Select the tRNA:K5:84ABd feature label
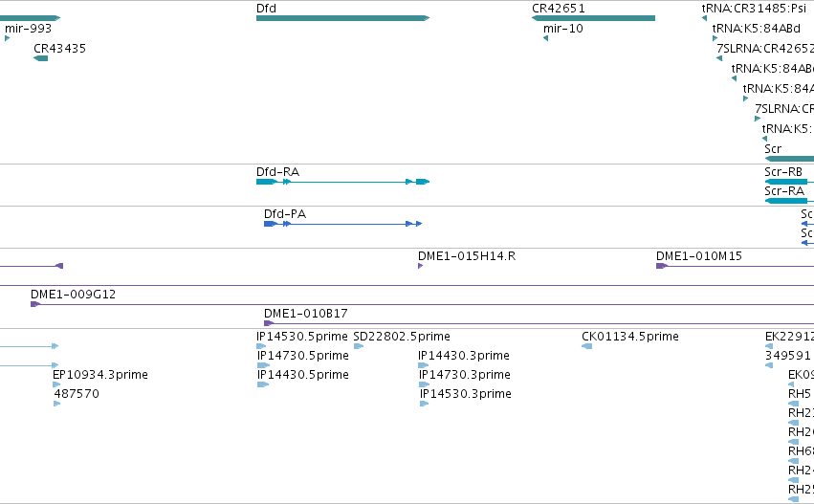This screenshot has width=814, height=504. pos(756,29)
